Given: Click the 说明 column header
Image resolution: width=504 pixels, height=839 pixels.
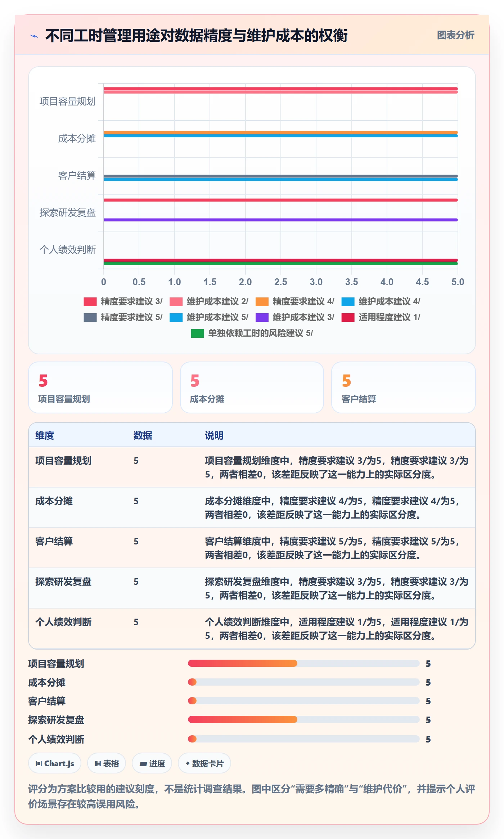Looking at the screenshot, I should (x=214, y=435).
